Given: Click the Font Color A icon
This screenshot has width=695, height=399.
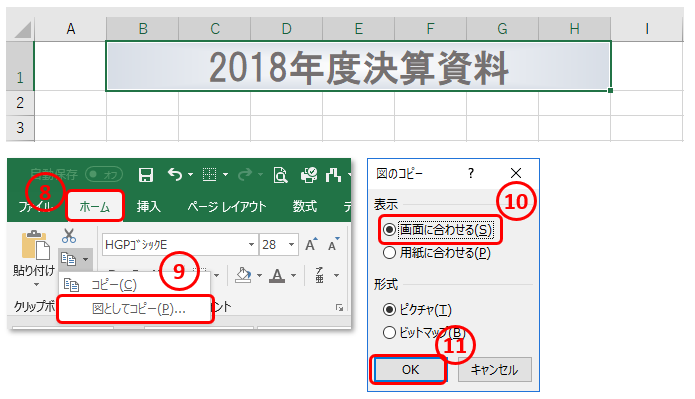Looking at the screenshot, I should pyautogui.click(x=277, y=275).
